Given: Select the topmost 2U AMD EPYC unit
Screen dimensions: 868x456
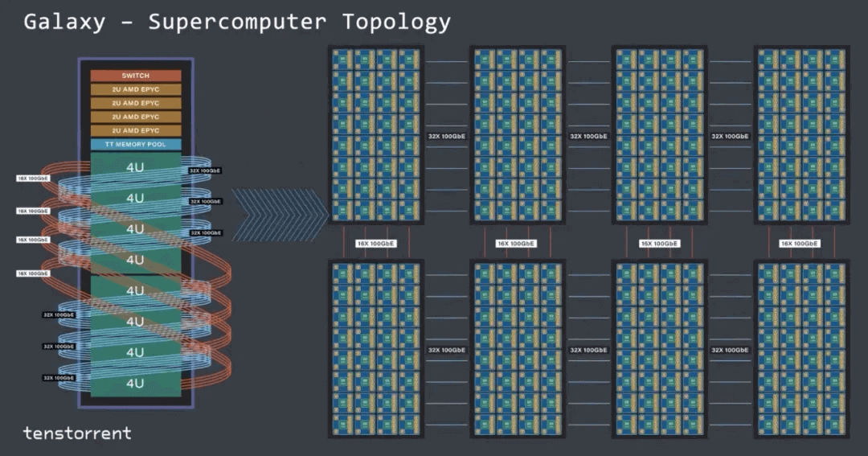Looking at the screenshot, I should (x=135, y=89).
